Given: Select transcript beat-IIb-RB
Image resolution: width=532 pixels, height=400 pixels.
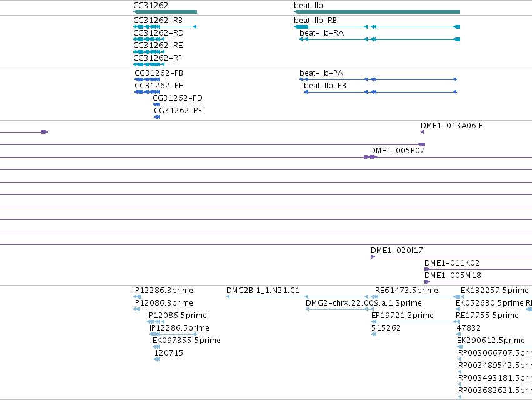Looking at the screenshot, I should click(x=315, y=21).
